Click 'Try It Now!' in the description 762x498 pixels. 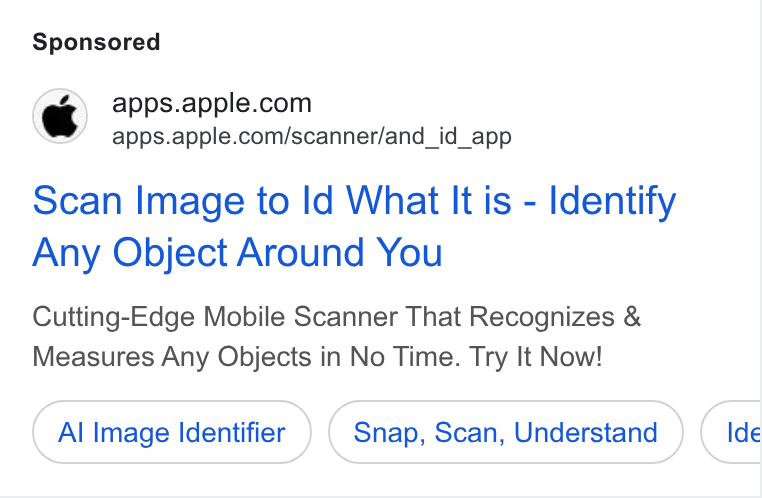pyautogui.click(x=536, y=357)
